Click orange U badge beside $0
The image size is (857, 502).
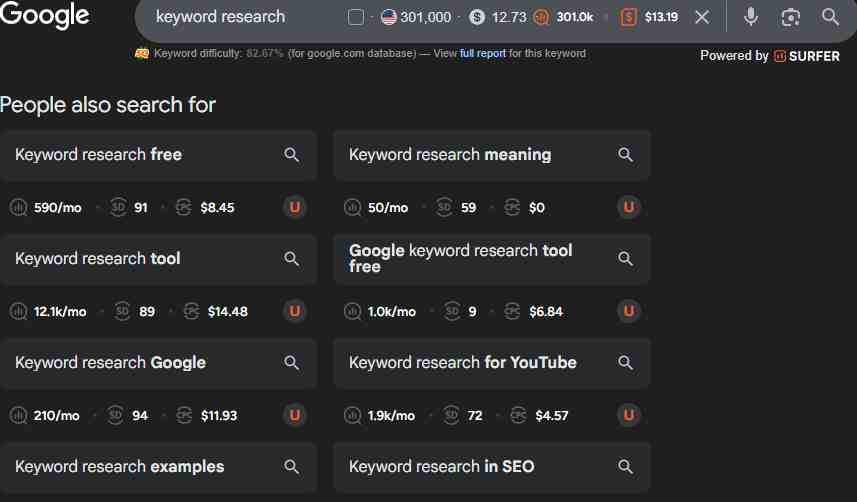(629, 207)
